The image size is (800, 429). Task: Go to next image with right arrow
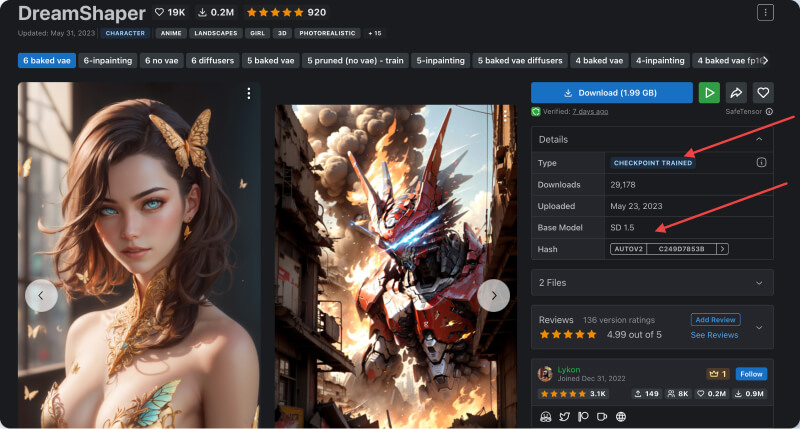point(493,294)
